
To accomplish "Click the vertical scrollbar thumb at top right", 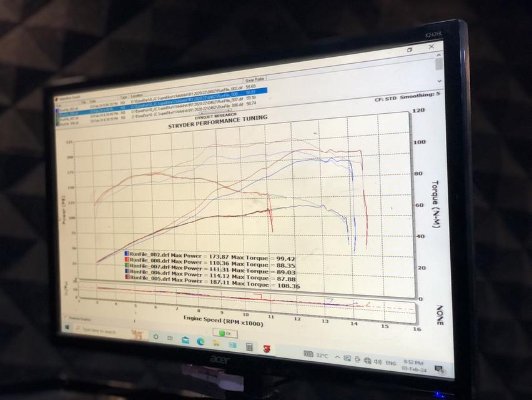I will (x=439, y=64).
